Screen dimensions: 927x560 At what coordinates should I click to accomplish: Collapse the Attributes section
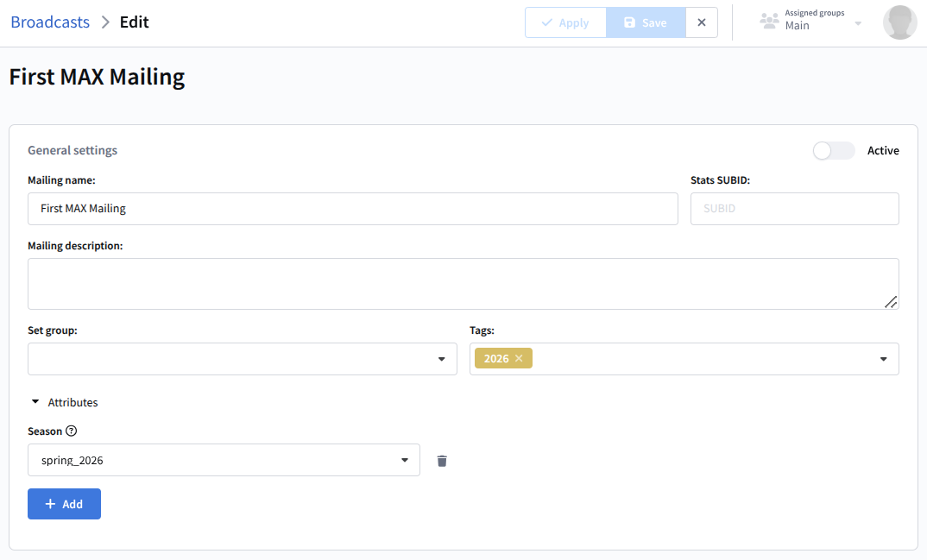(x=36, y=403)
